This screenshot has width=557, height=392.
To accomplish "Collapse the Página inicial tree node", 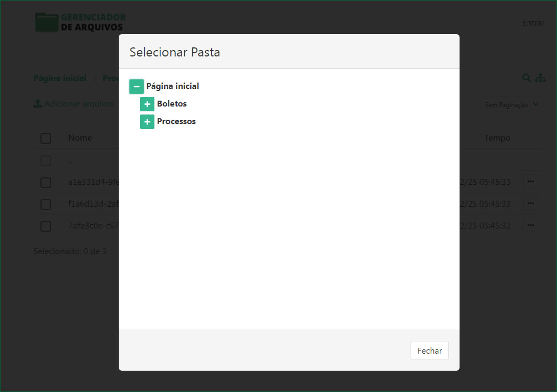I will [x=136, y=86].
